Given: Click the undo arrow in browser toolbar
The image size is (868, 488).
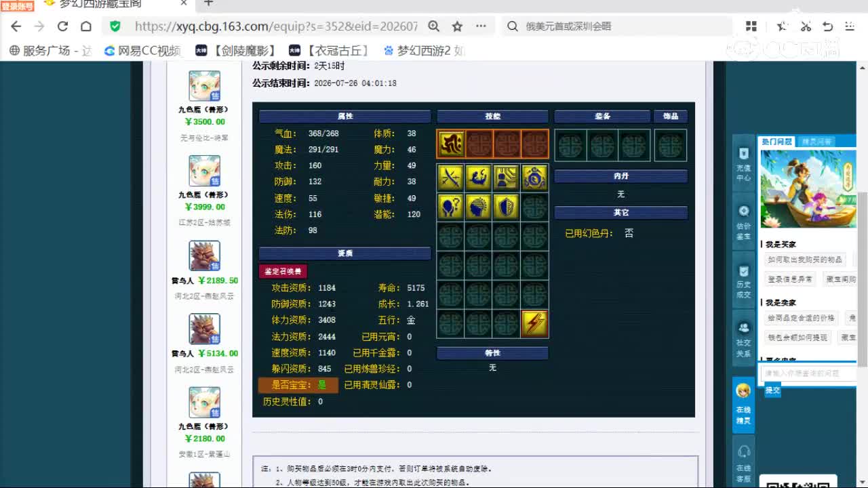Looking at the screenshot, I should (x=827, y=26).
